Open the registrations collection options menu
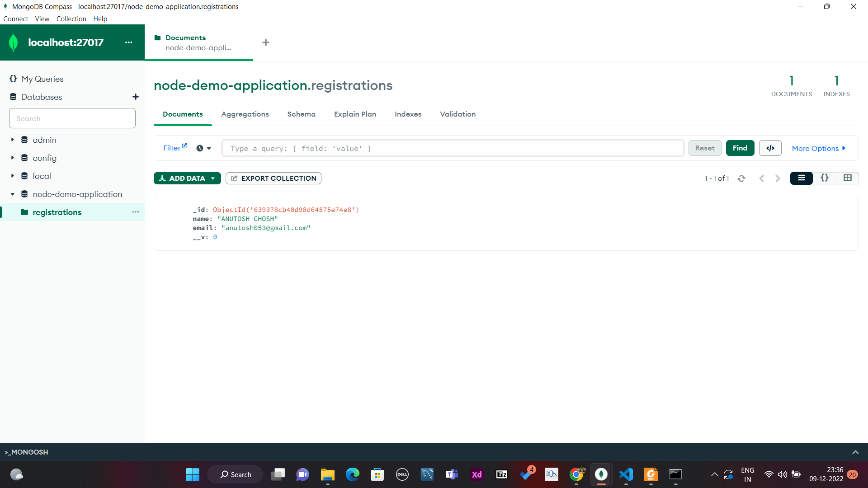868x488 pixels. click(135, 212)
